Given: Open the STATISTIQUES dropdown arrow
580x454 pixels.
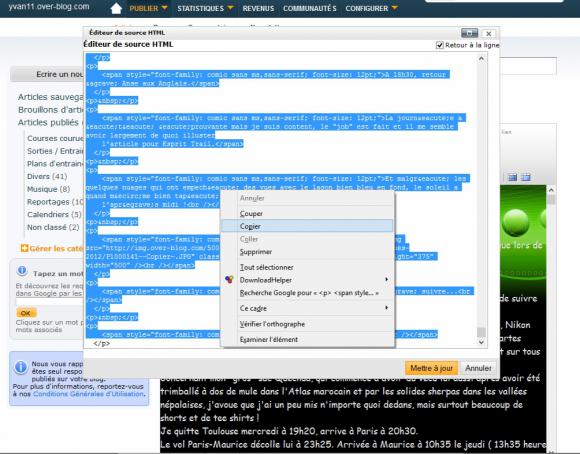Looking at the screenshot, I should [230, 8].
